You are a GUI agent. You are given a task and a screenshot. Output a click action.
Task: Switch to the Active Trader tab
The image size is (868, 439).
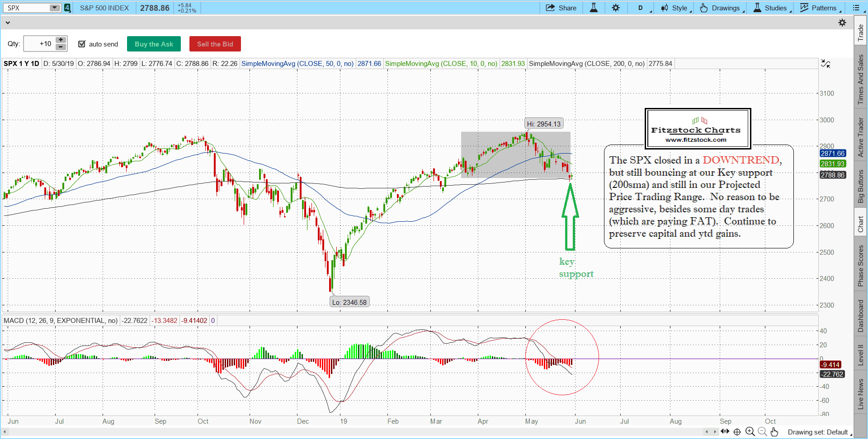(861, 137)
